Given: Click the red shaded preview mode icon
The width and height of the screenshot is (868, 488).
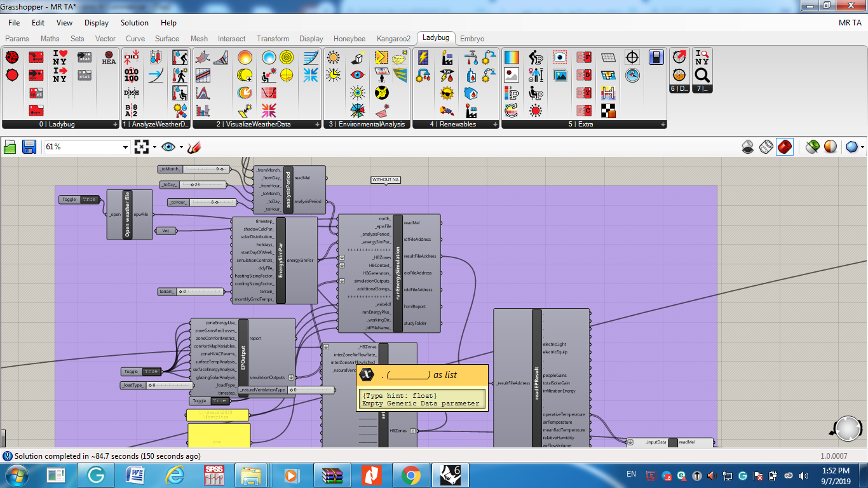Looking at the screenshot, I should [785, 147].
